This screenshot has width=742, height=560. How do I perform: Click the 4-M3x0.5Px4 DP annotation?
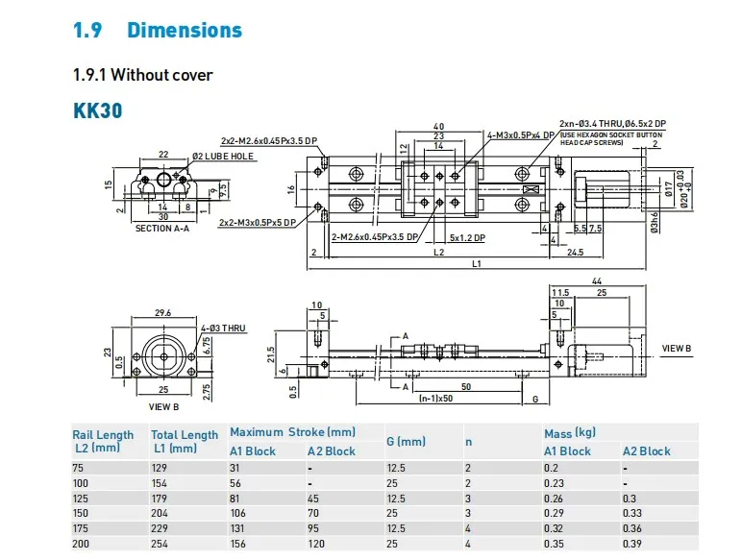click(521, 135)
